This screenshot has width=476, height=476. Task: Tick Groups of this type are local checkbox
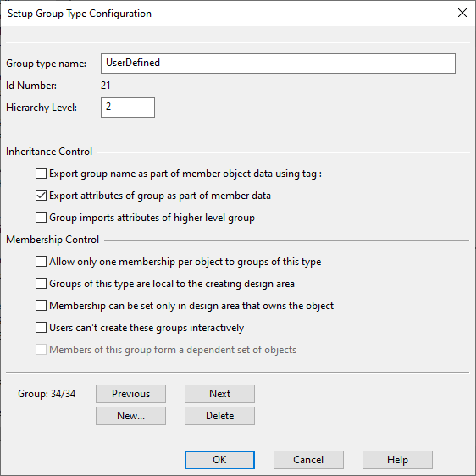click(41, 284)
